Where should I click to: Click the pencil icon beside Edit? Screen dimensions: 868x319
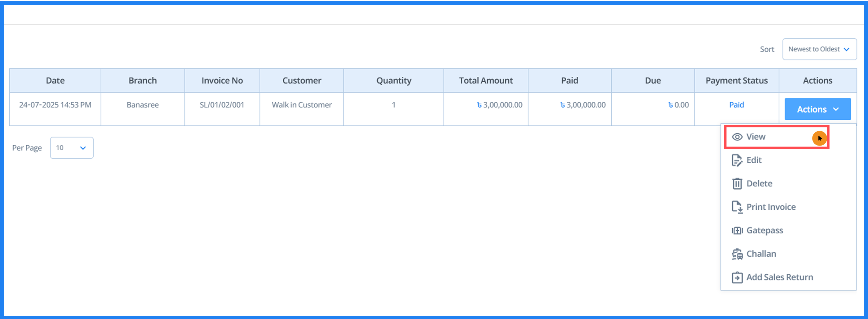pos(737,160)
